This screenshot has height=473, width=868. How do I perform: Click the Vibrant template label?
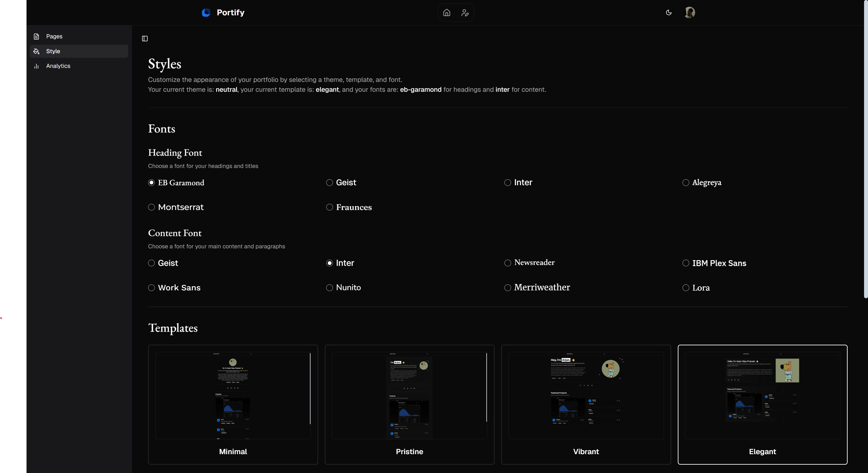586,452
